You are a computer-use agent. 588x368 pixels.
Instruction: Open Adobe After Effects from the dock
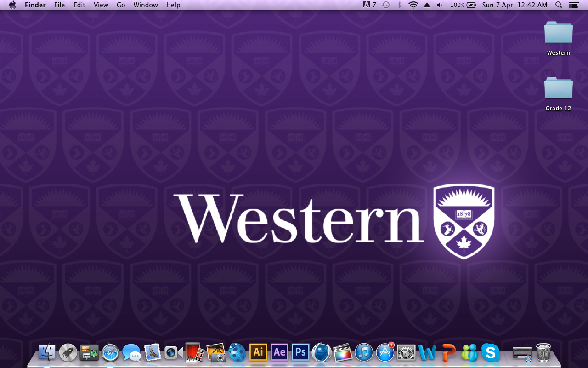point(279,352)
